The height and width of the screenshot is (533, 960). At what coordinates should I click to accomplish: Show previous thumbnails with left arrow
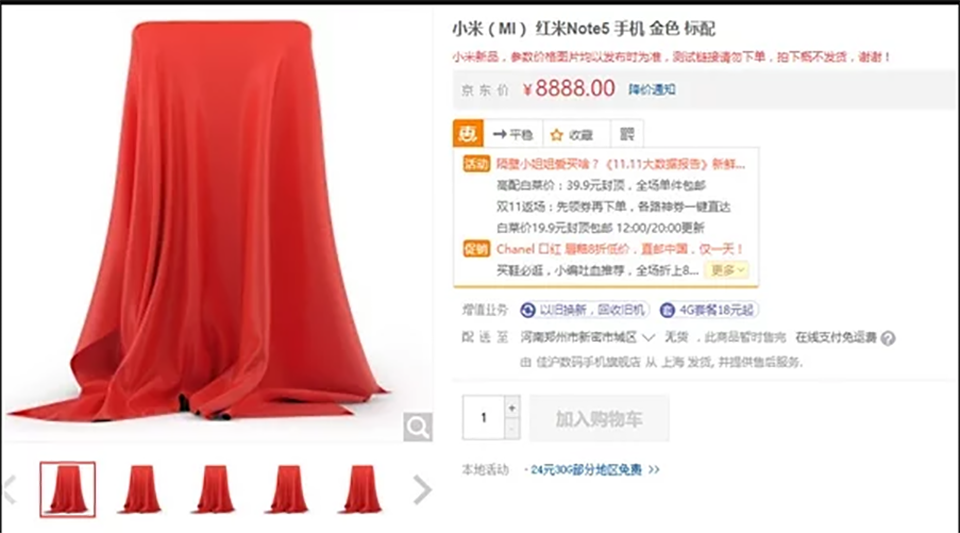click(10, 490)
